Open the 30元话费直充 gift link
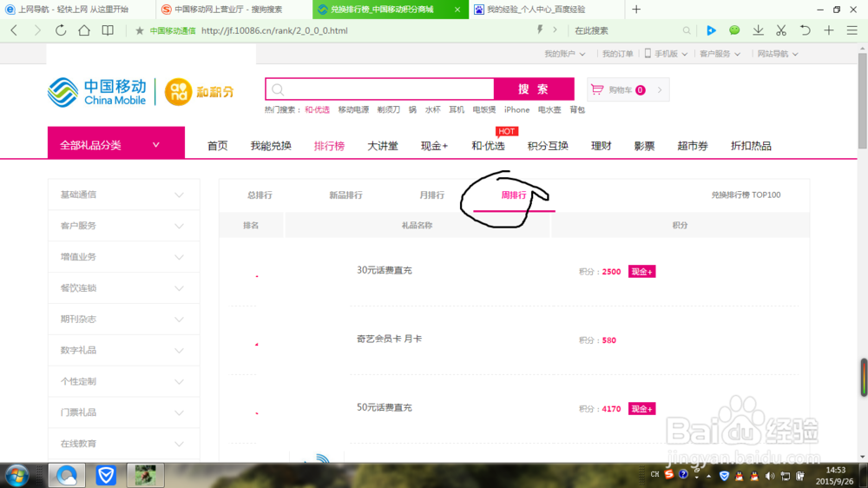The image size is (868, 488). 385,270
